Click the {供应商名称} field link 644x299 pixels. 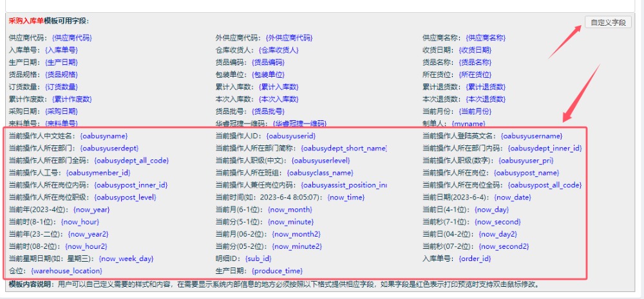pos(486,38)
